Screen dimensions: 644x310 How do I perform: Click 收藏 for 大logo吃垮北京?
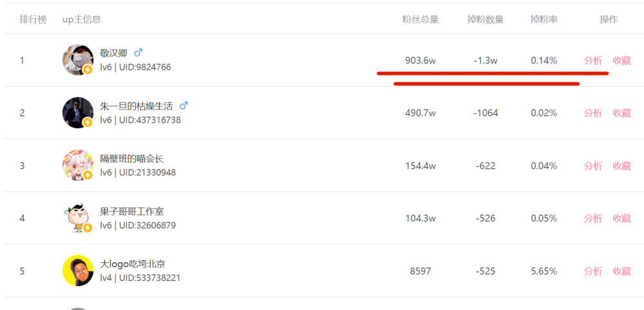[621, 271]
